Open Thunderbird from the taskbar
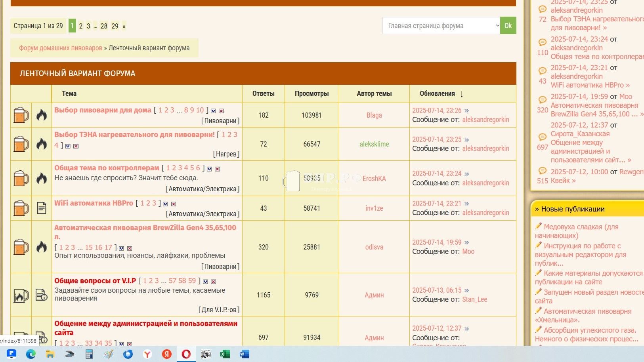Image resolution: width=644 pixels, height=362 pixels. [x=128, y=354]
